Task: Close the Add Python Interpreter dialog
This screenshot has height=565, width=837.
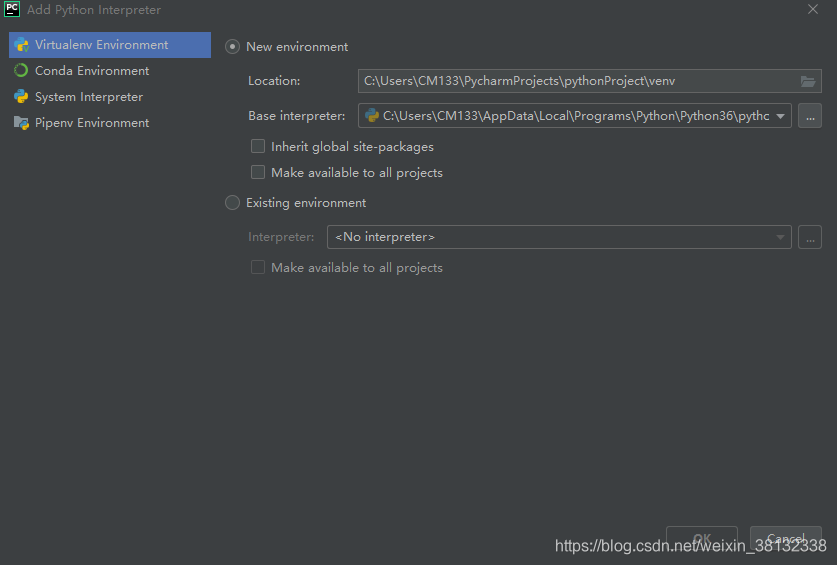Action: 812,10
